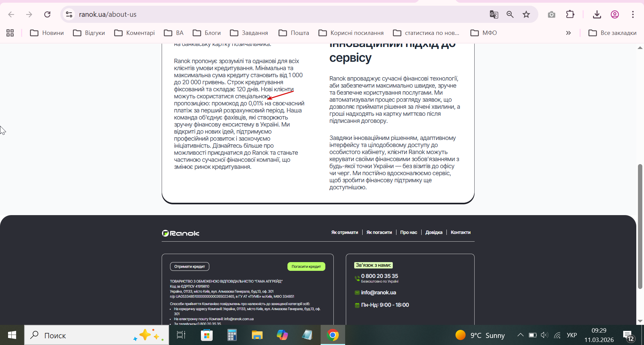Click the scrollbar up arrow
The image size is (644, 345).
pyautogui.click(x=640, y=48)
